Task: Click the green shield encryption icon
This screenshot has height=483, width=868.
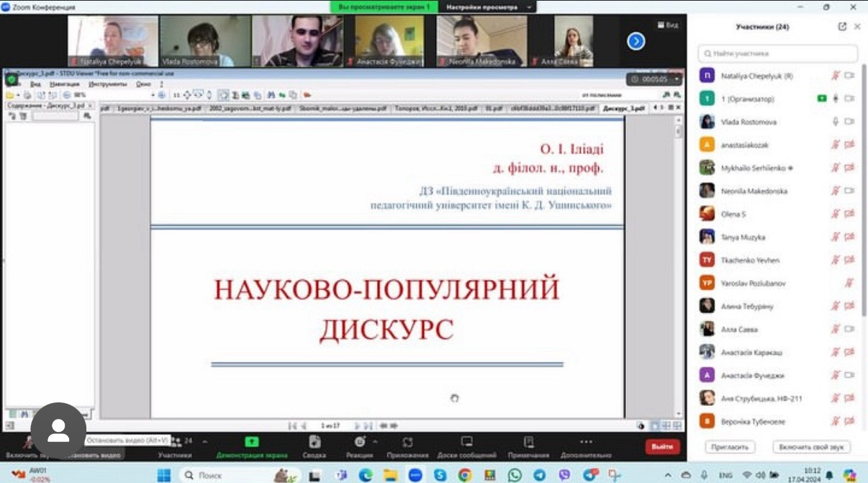Action: point(12,79)
